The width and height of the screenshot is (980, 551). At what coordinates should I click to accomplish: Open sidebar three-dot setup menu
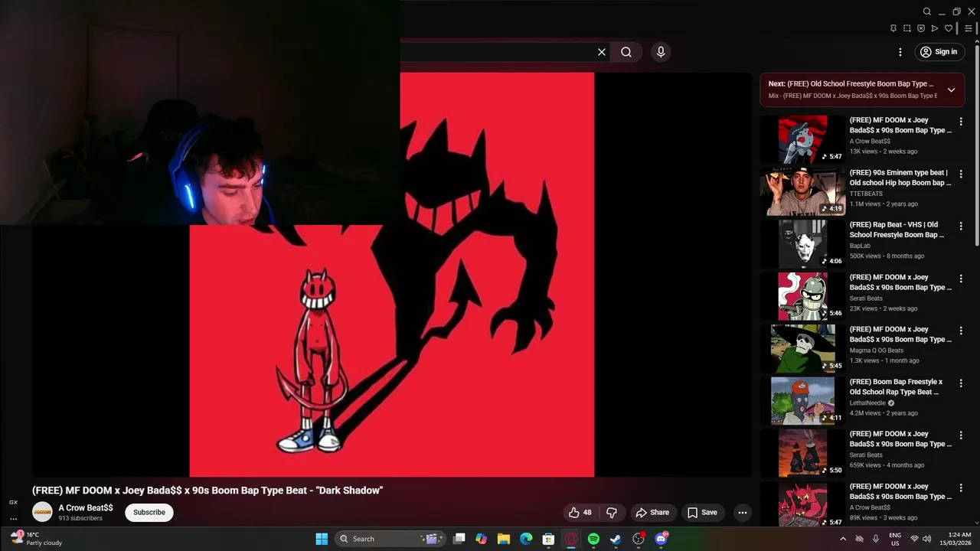coord(13,518)
